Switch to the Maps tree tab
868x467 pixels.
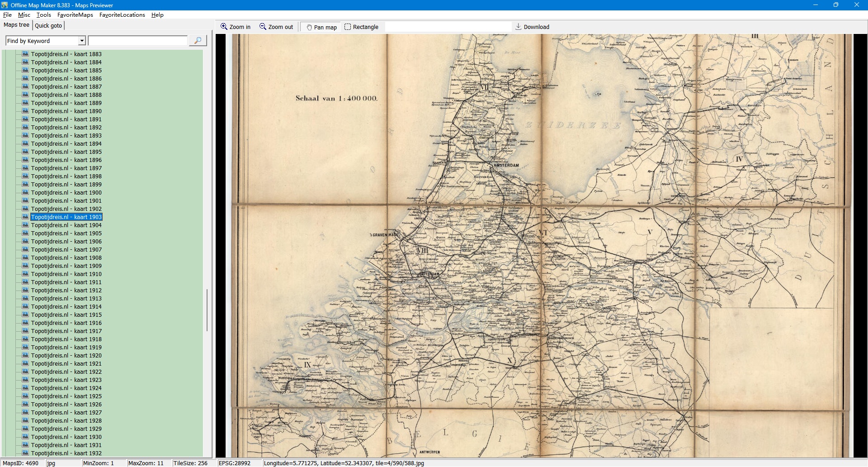click(16, 25)
